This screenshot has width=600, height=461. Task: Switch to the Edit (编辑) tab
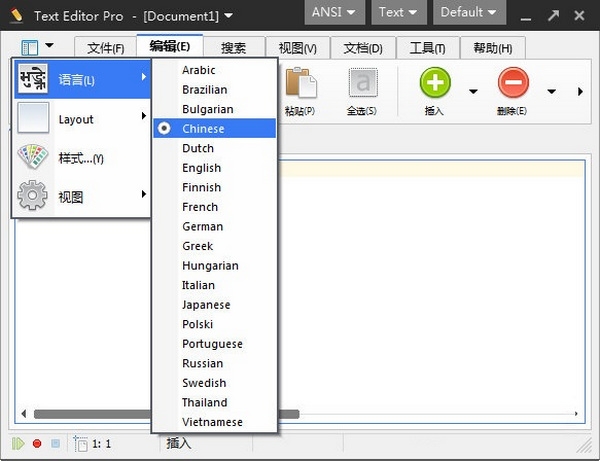[170, 46]
